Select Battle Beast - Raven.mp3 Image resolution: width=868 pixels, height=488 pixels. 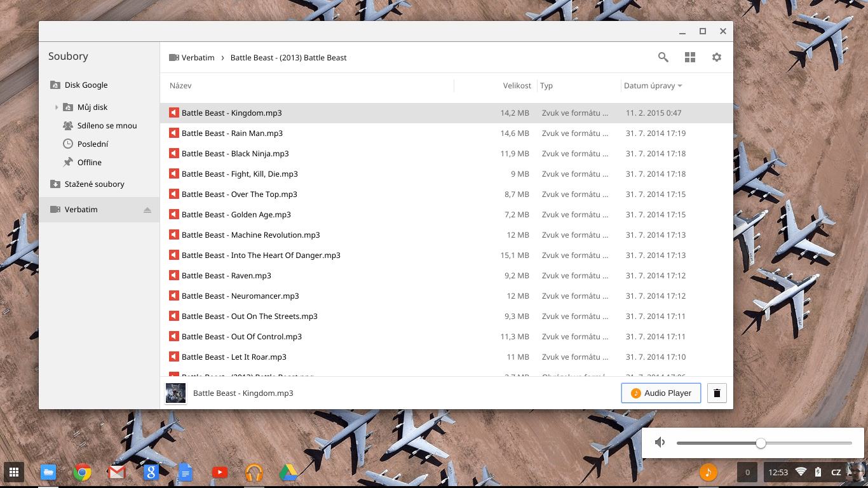[446, 276]
